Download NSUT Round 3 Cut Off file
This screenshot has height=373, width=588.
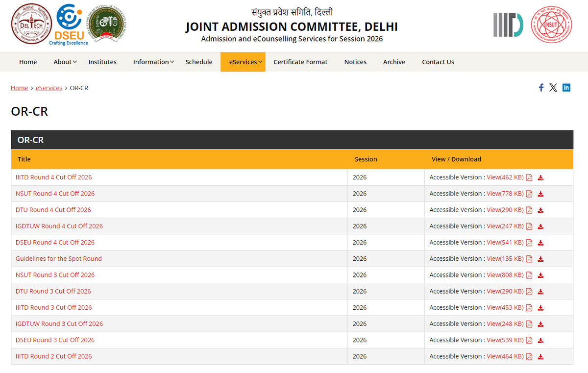click(x=541, y=275)
